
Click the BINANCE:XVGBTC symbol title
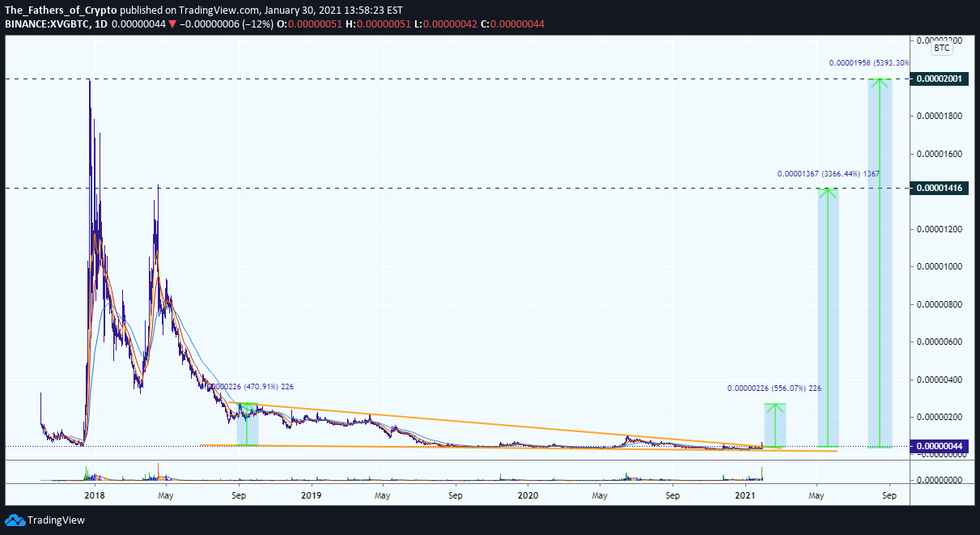(x=46, y=24)
